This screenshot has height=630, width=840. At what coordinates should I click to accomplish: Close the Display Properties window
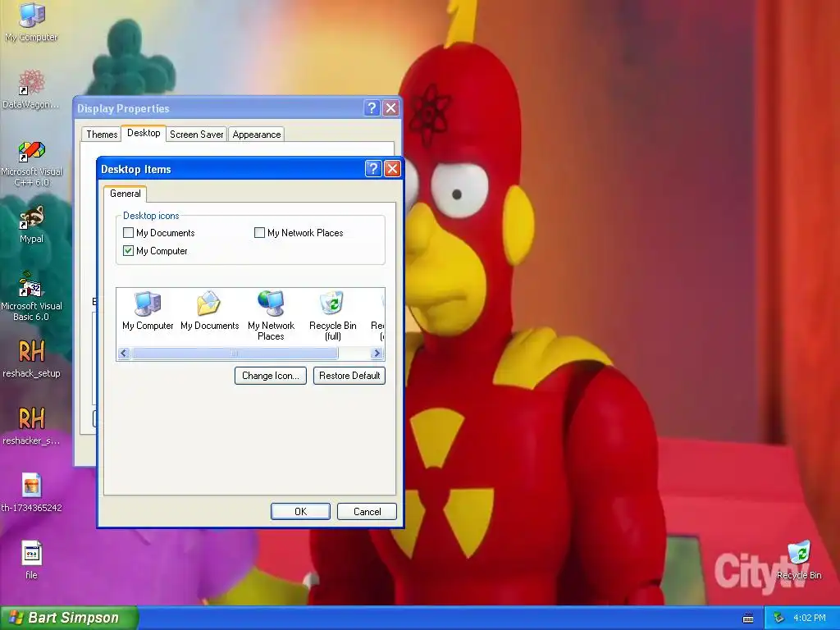(391, 107)
